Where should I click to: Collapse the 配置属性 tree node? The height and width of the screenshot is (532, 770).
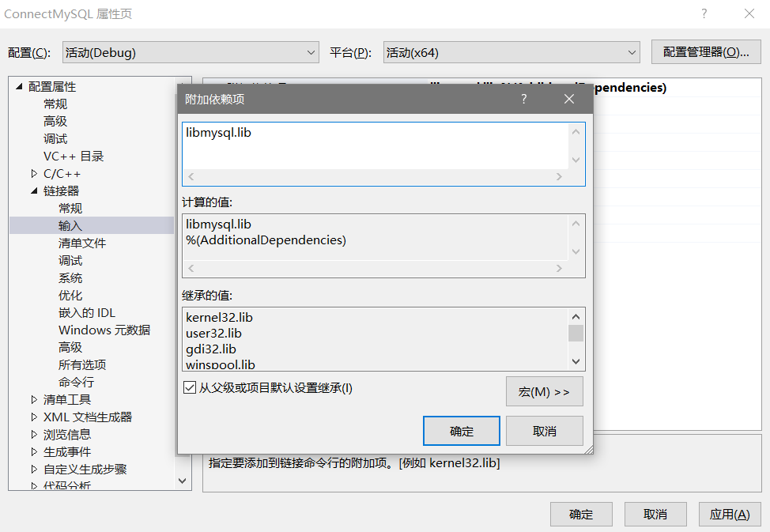(x=19, y=87)
